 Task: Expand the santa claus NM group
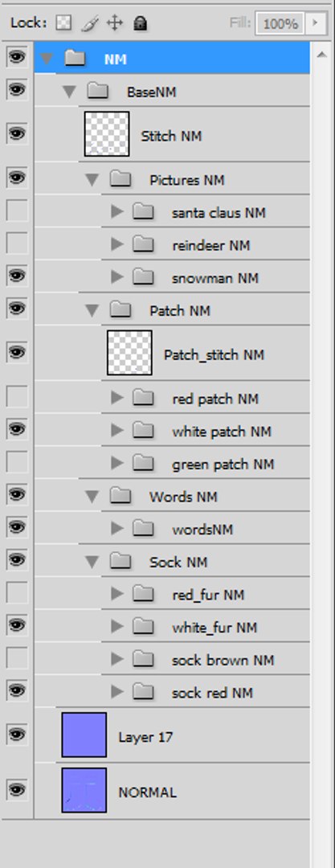(x=116, y=211)
